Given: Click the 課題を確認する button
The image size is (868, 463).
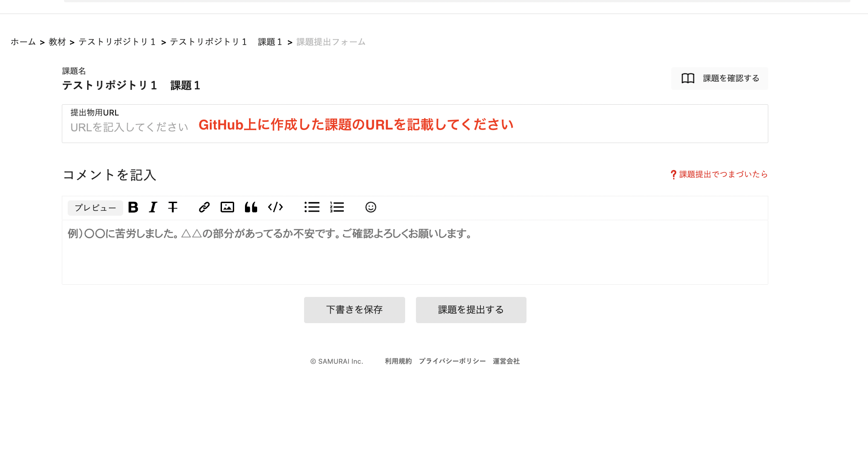Looking at the screenshot, I should click(x=720, y=79).
